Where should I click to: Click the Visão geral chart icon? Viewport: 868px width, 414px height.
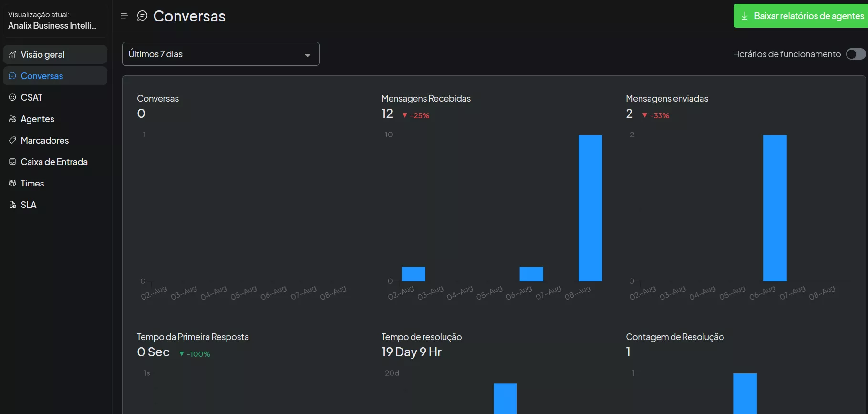pyautogui.click(x=12, y=54)
